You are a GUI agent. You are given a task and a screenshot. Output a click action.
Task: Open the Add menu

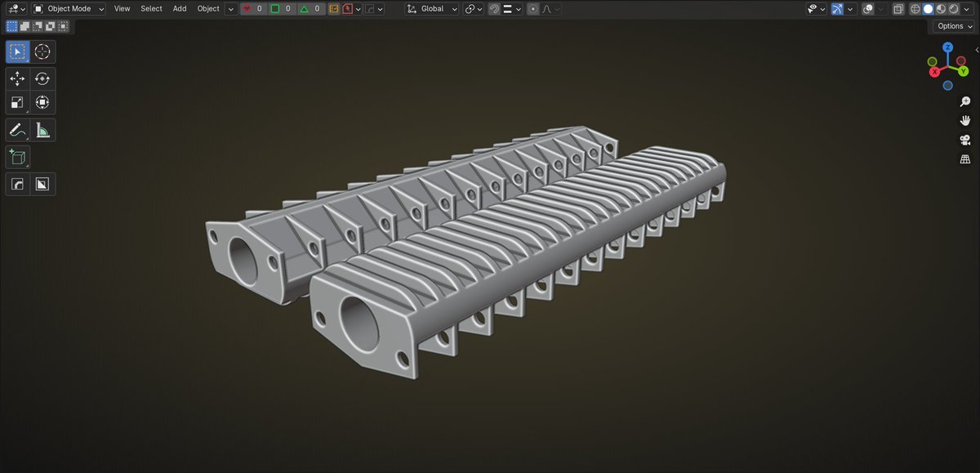coord(180,8)
